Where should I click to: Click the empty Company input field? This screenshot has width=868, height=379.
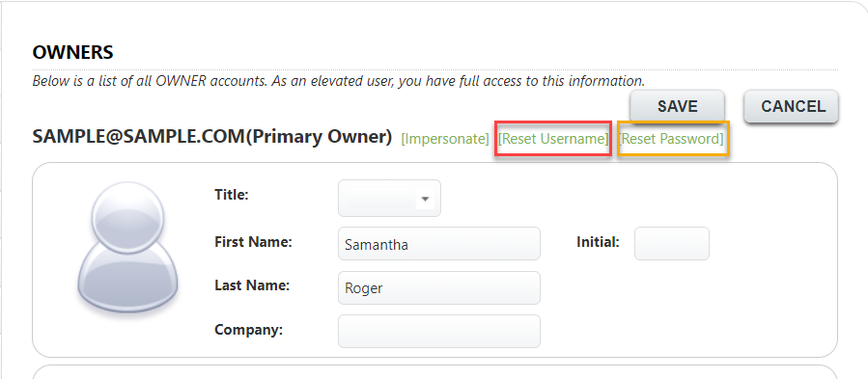439,332
